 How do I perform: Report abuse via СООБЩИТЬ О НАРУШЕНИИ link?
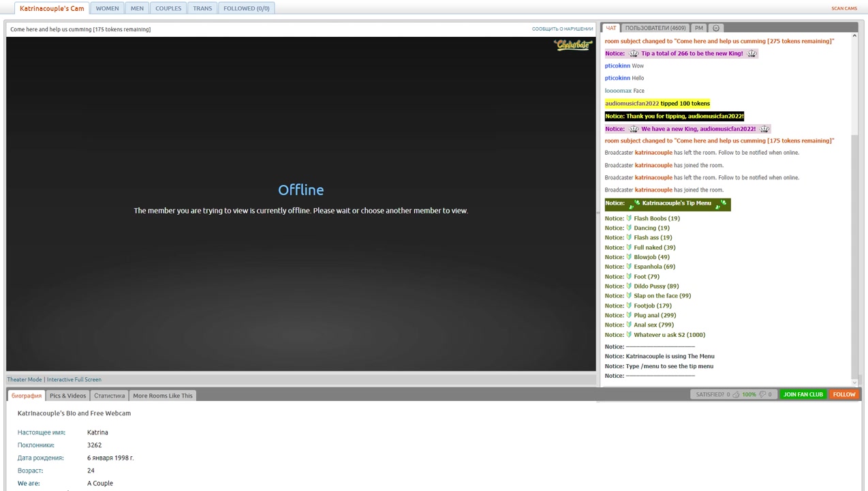(562, 29)
